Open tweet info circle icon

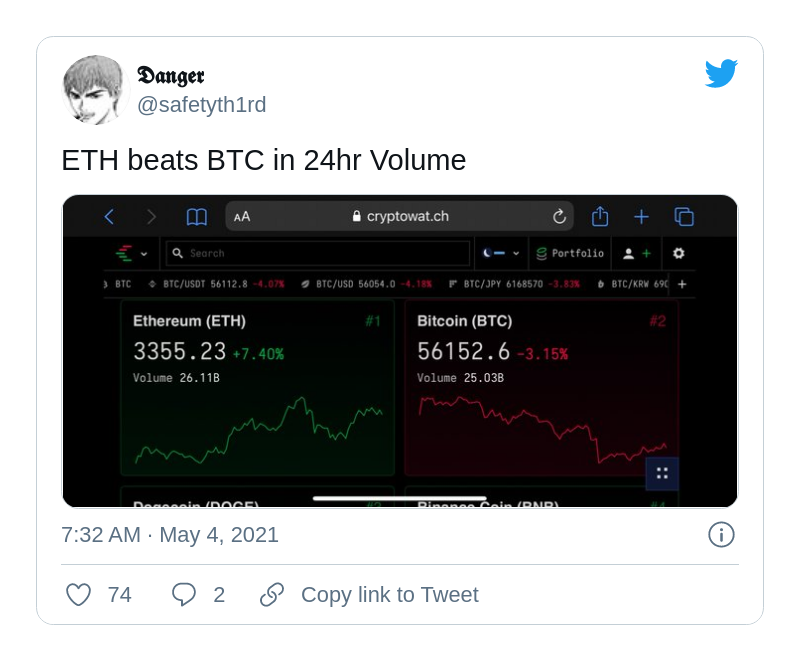click(x=721, y=535)
